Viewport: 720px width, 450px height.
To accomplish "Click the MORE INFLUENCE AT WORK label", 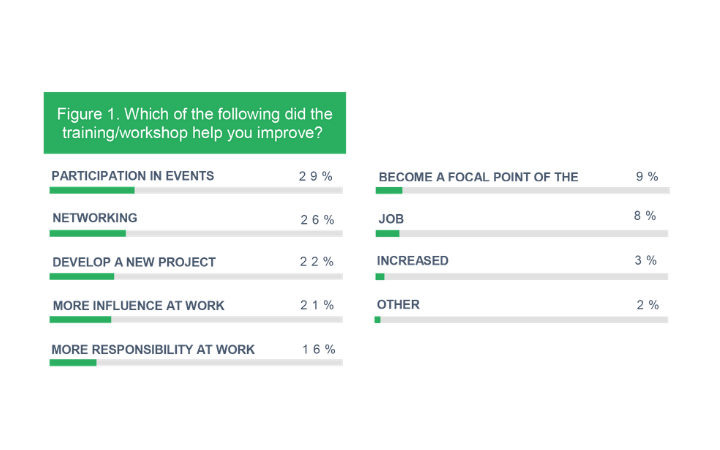I will (x=138, y=305).
